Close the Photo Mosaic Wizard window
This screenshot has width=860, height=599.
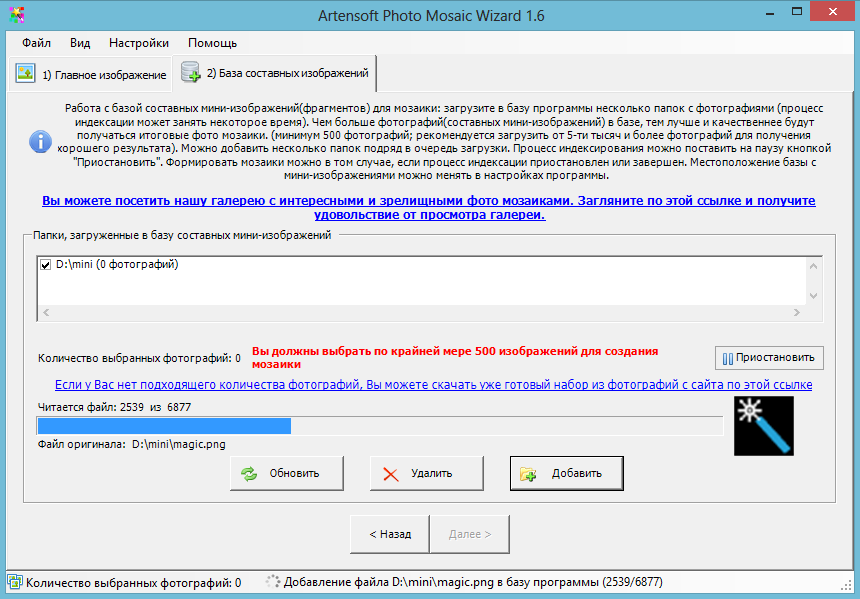pyautogui.click(x=833, y=12)
